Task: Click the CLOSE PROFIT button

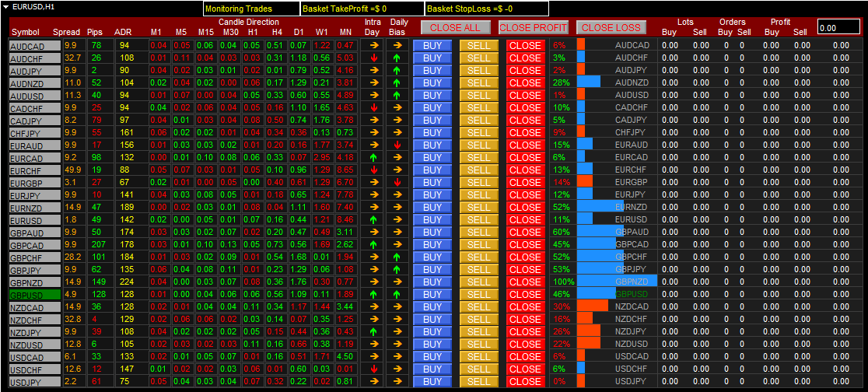Action: (533, 28)
